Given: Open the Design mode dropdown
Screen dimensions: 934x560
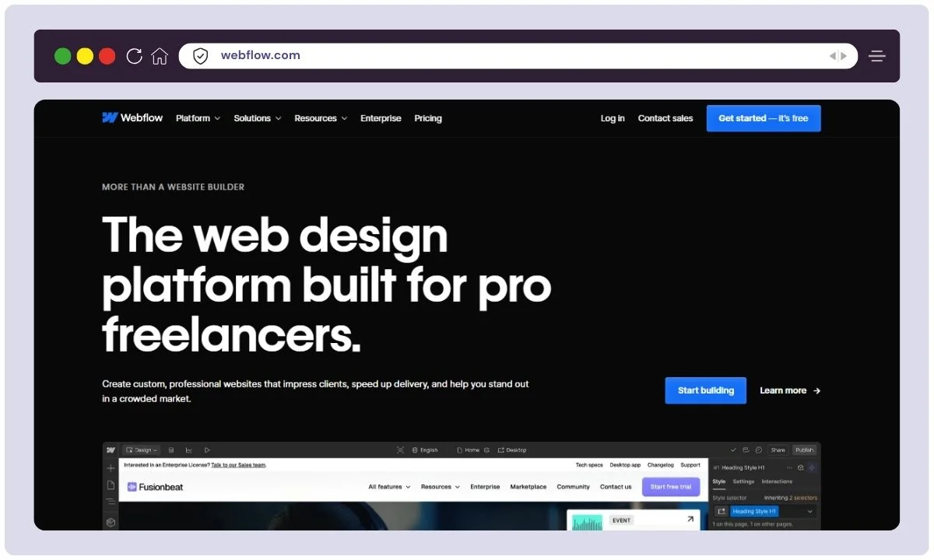Looking at the screenshot, I should click(x=141, y=450).
